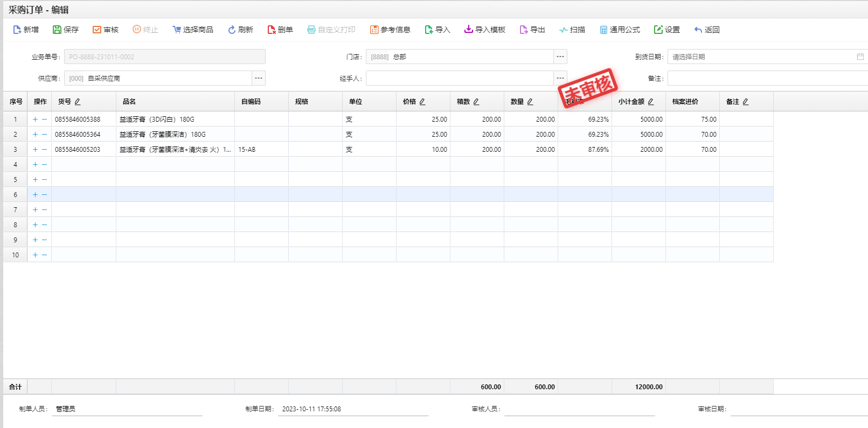Open 设置 settings
Screen dimensions: 868x428
pyautogui.click(x=666, y=30)
